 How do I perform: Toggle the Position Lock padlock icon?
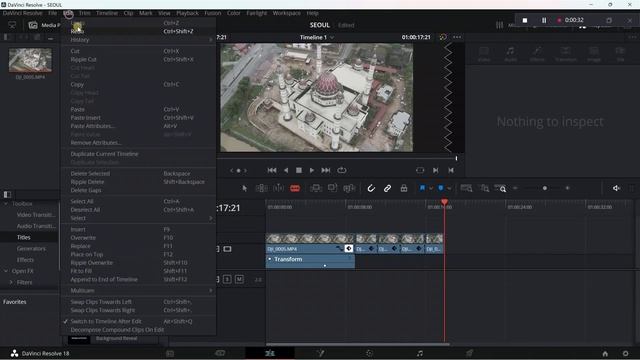[404, 188]
